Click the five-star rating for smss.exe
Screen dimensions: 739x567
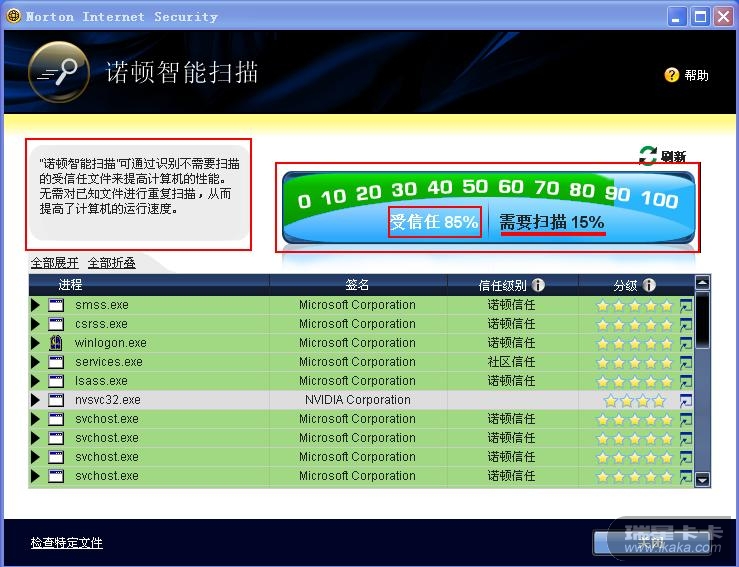(x=634, y=306)
